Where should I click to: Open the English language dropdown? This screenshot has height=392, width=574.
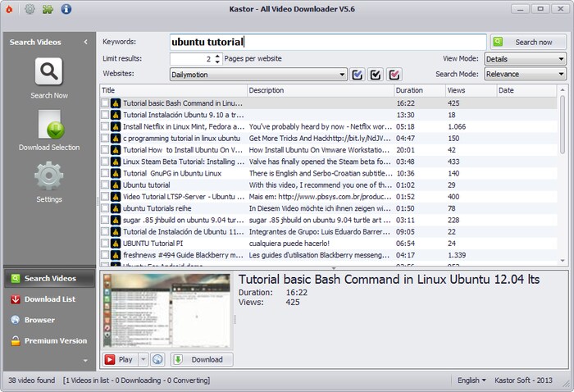coord(471,381)
